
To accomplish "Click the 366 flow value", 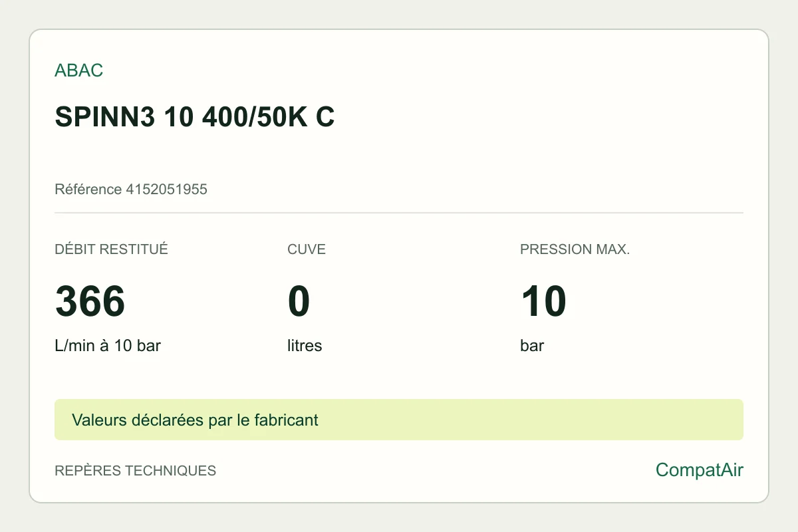I will tap(90, 301).
